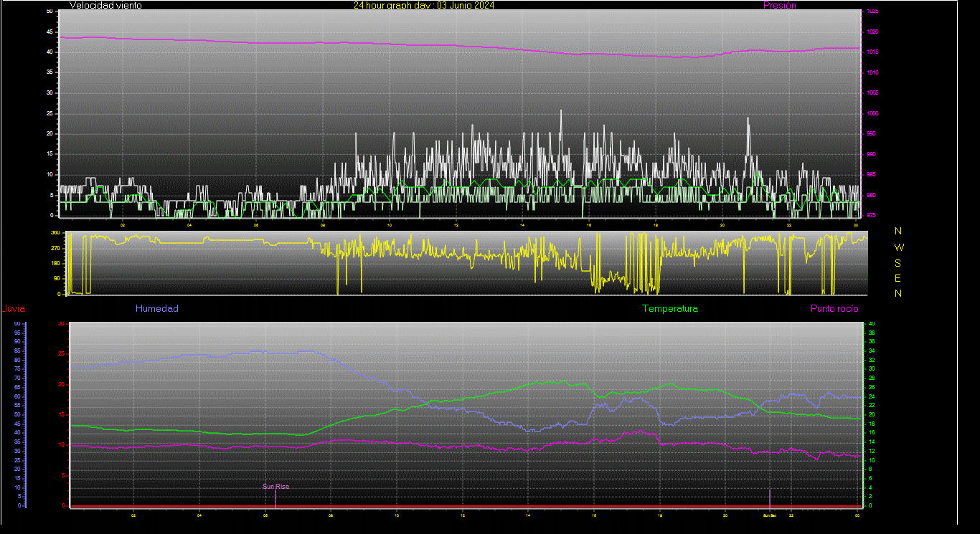Click the 270 wind direction axis value
Viewport: 980px width, 534px height.
pos(55,248)
